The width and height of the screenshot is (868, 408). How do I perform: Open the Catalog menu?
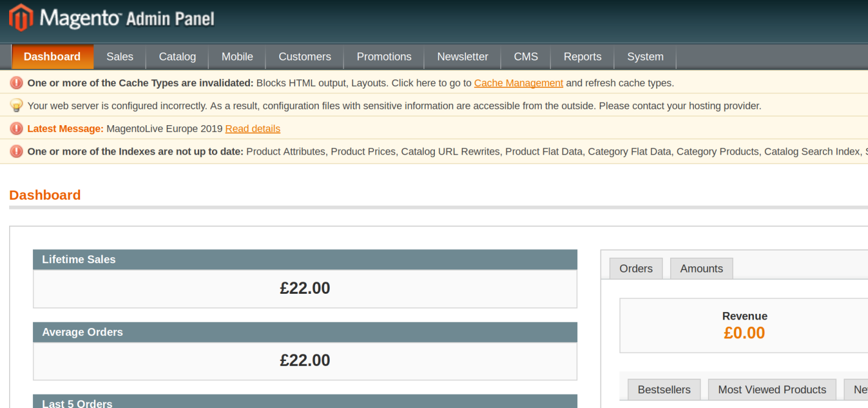click(177, 57)
